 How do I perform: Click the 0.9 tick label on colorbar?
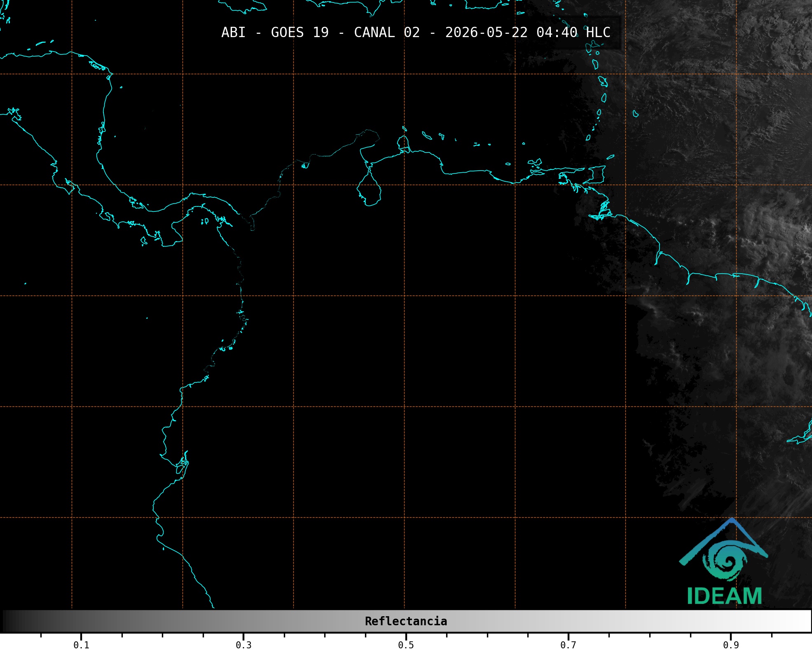point(731,645)
